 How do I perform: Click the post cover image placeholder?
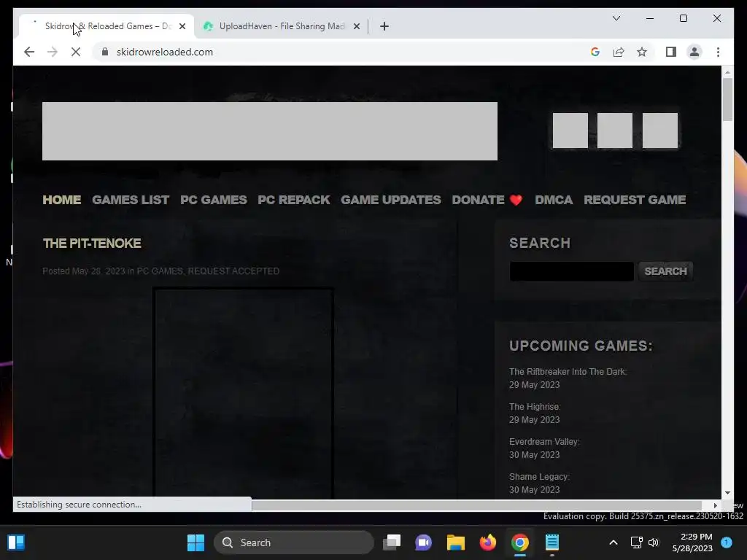click(x=244, y=393)
